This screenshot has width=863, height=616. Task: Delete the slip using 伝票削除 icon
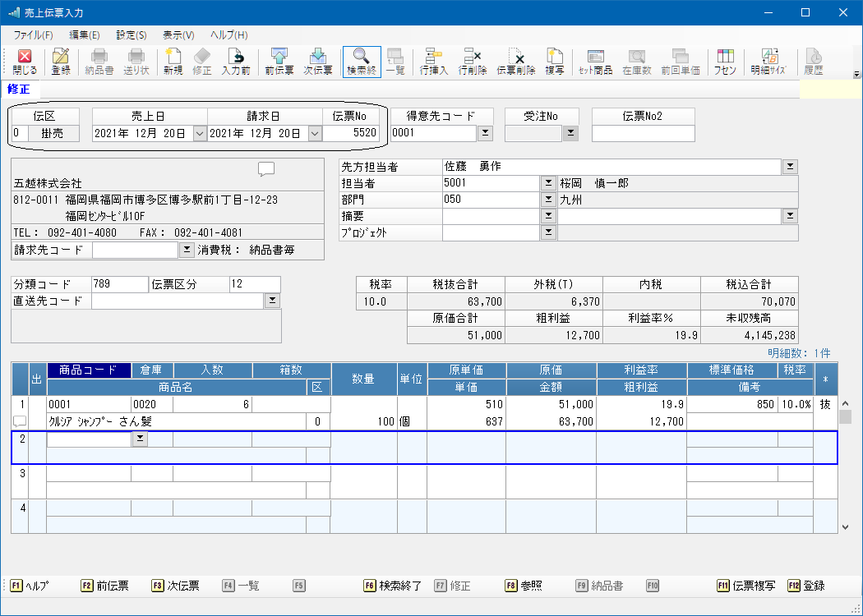coord(516,62)
